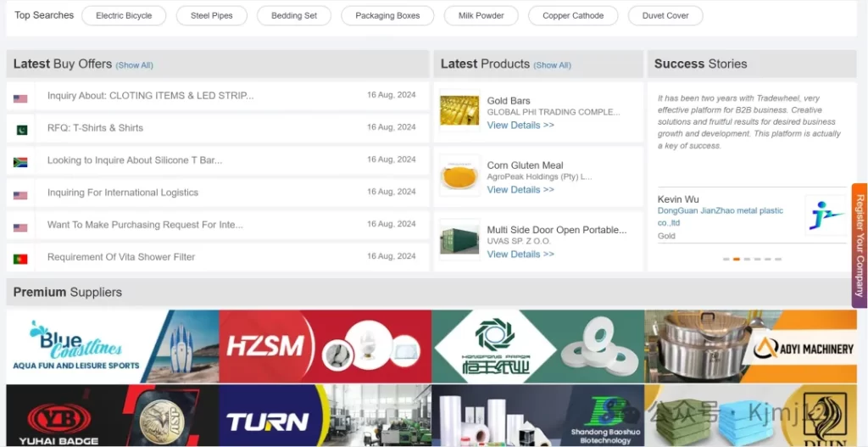Select the active orange carousel dot
Image resolution: width=868 pixels, height=447 pixels.
[737, 259]
